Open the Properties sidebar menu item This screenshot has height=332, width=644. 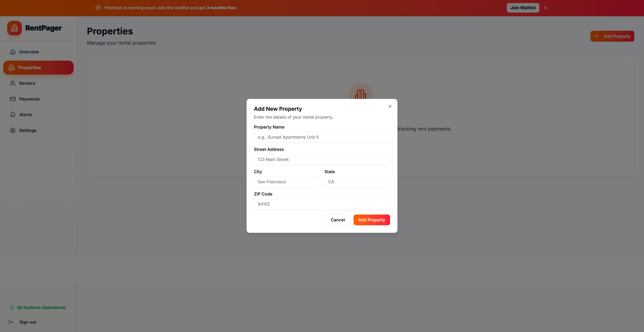(x=38, y=67)
